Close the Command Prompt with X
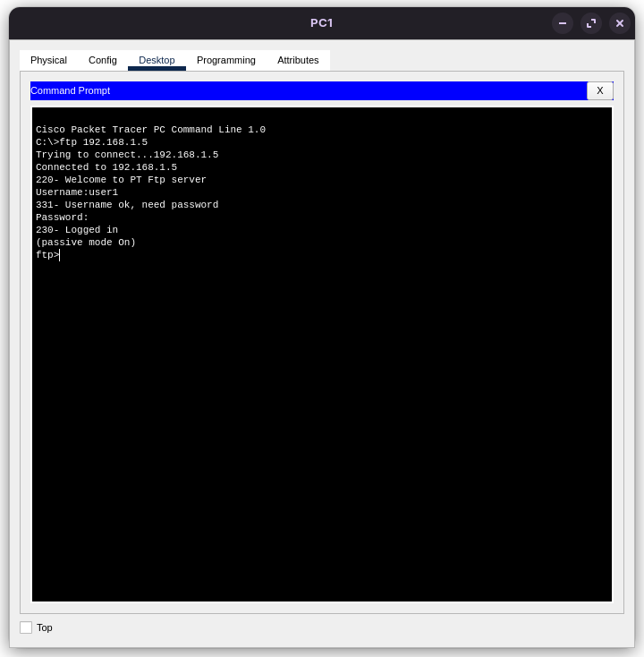This screenshot has height=657, width=644. [599, 90]
